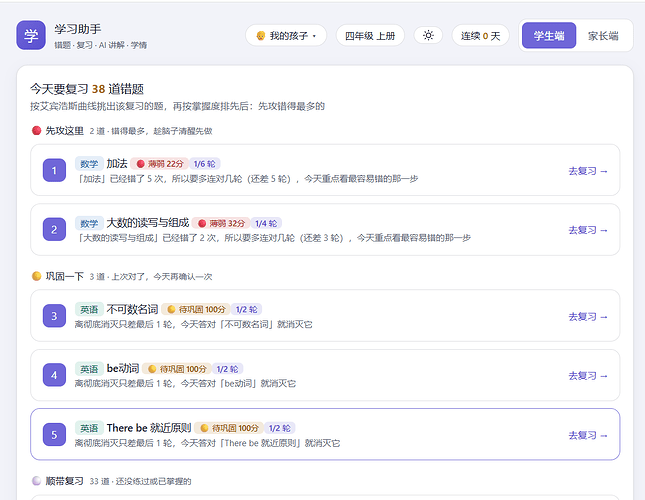Click 去复习 for There be 就近原则
This screenshot has width=645, height=500.
pyautogui.click(x=588, y=435)
